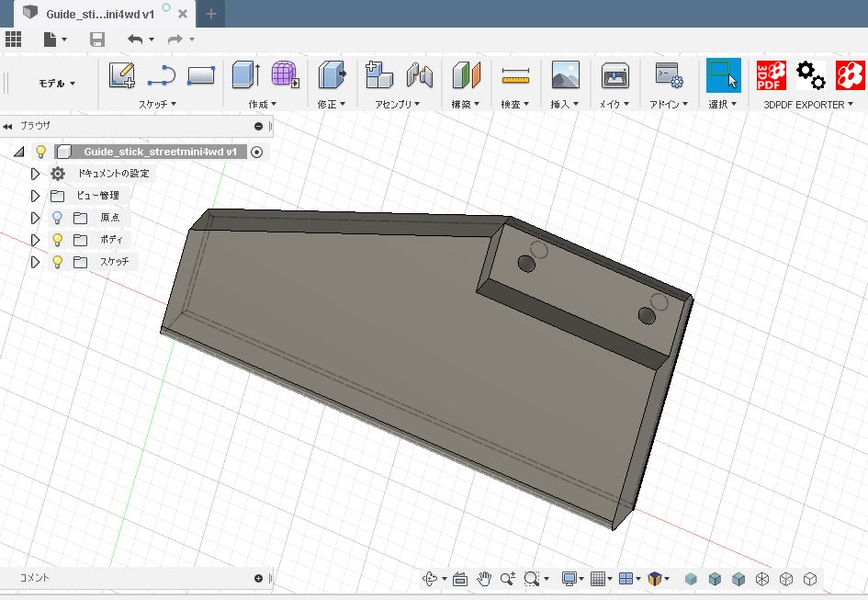Expand the コメント panel plus button

(x=258, y=578)
